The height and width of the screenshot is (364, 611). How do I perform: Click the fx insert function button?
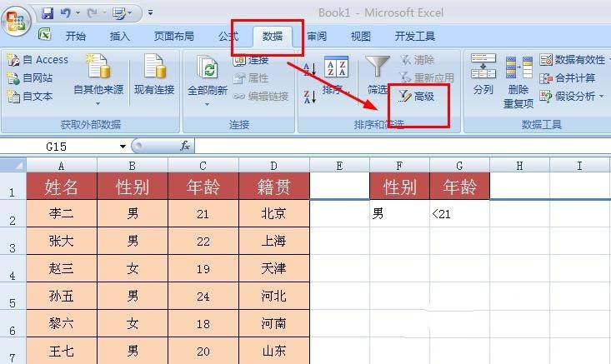(x=185, y=147)
